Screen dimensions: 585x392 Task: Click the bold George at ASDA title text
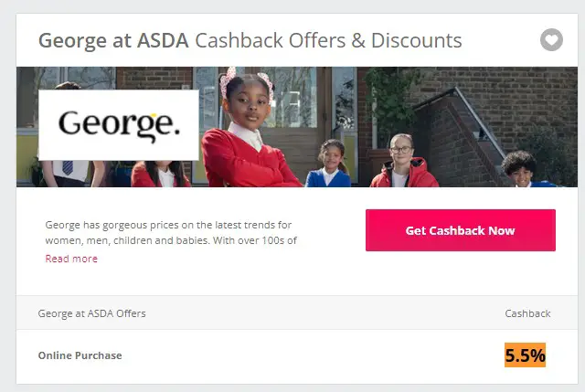pyautogui.click(x=113, y=40)
